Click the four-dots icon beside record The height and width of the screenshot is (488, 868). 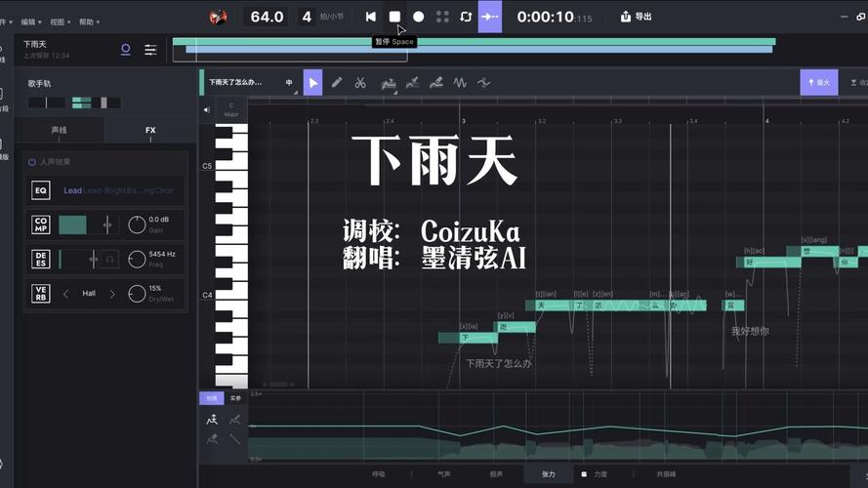(442, 17)
